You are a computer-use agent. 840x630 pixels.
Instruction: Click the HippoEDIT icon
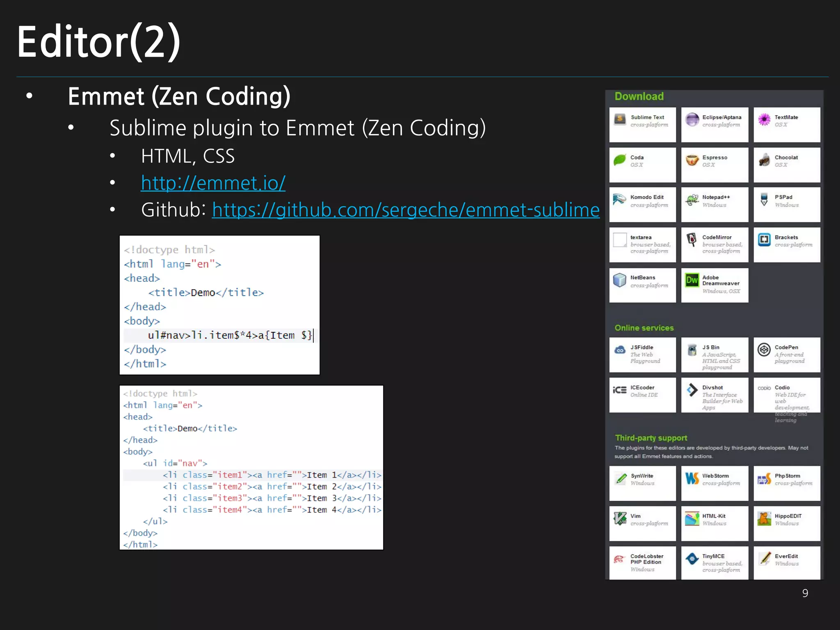(764, 519)
